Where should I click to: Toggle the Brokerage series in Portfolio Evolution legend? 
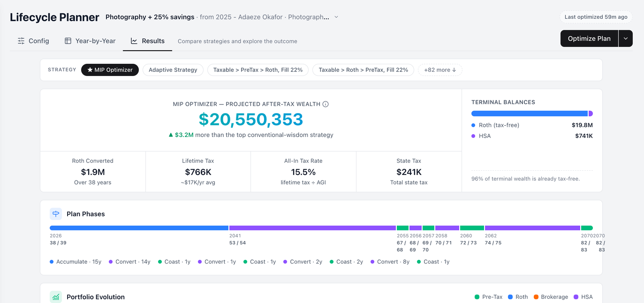[x=551, y=297]
